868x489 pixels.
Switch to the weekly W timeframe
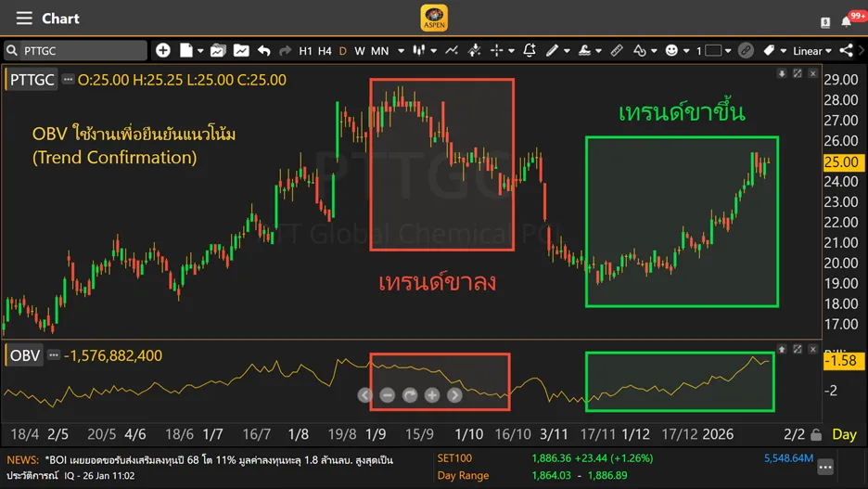click(360, 51)
